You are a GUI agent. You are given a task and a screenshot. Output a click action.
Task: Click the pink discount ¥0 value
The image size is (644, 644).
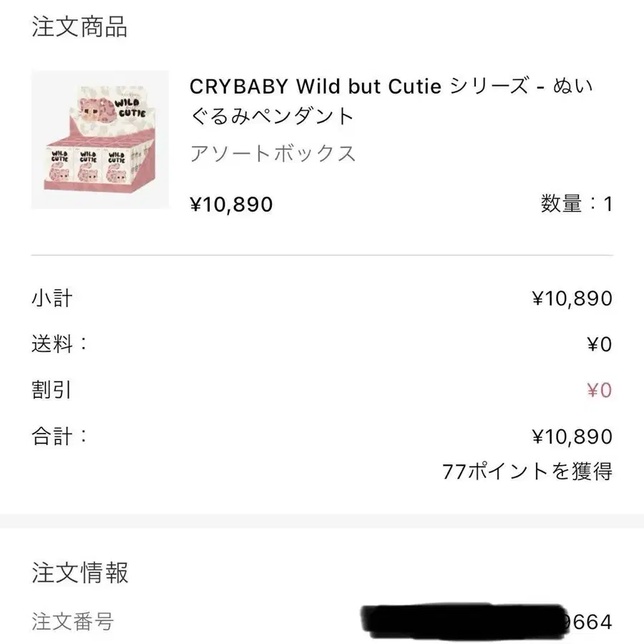600,390
